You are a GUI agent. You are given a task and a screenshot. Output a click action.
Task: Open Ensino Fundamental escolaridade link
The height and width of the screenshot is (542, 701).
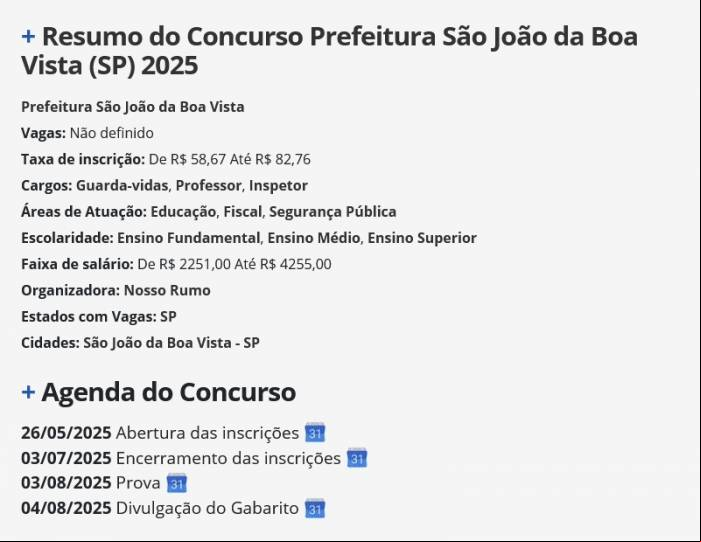coord(188,238)
